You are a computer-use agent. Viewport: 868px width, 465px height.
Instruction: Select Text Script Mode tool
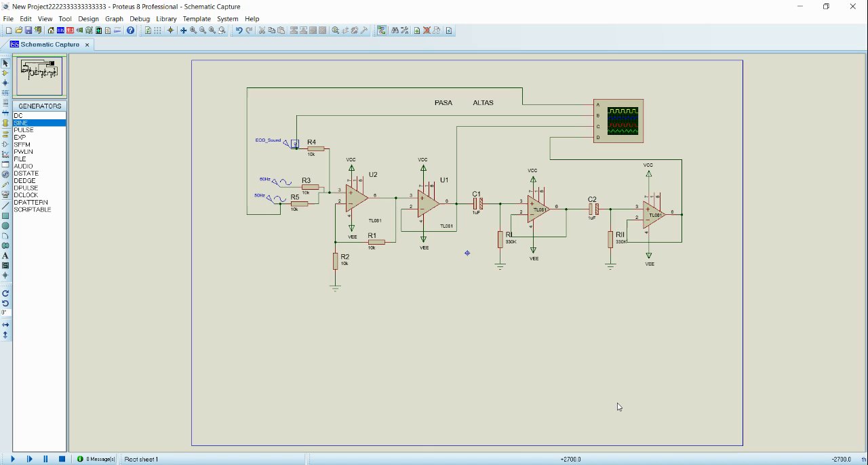(x=5, y=102)
